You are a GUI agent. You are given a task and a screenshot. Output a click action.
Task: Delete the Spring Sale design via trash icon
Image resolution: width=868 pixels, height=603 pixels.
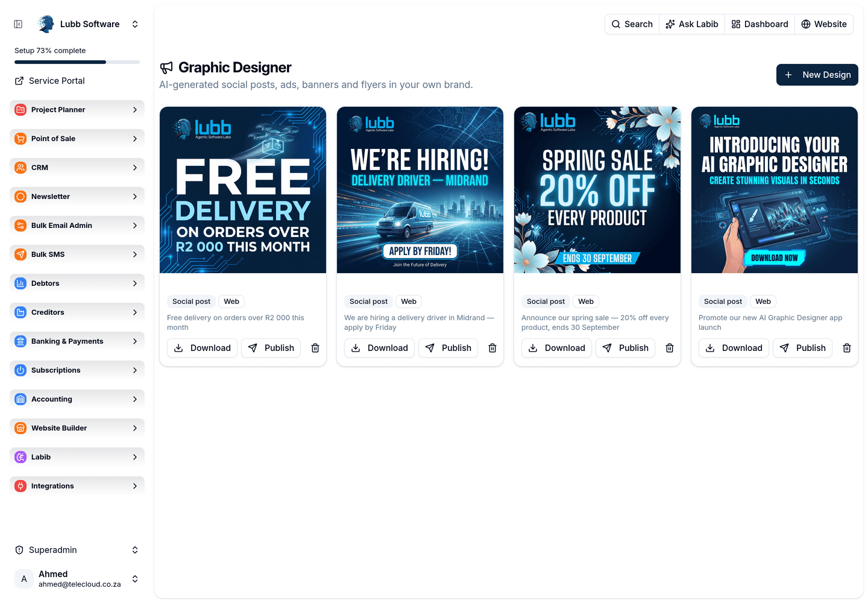tap(670, 348)
